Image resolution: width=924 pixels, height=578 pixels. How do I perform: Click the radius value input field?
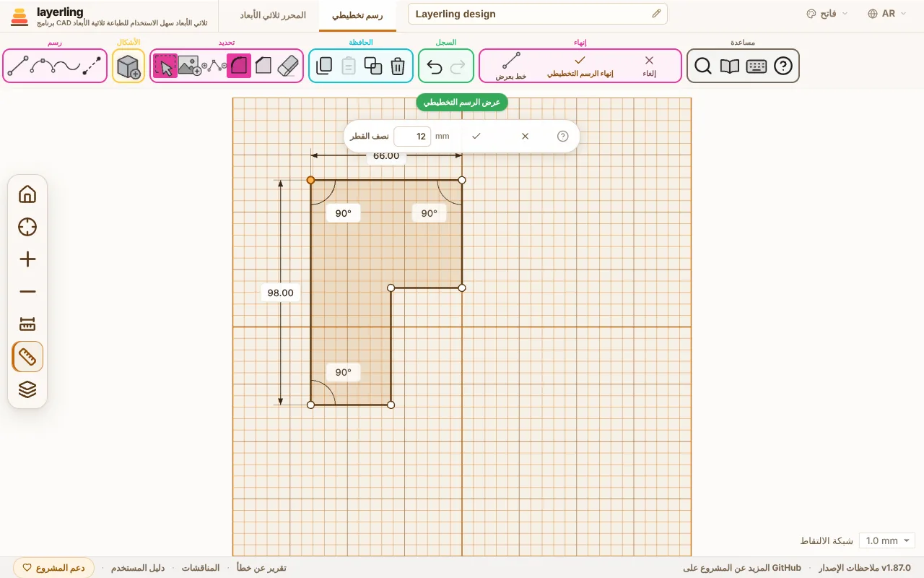(412, 136)
